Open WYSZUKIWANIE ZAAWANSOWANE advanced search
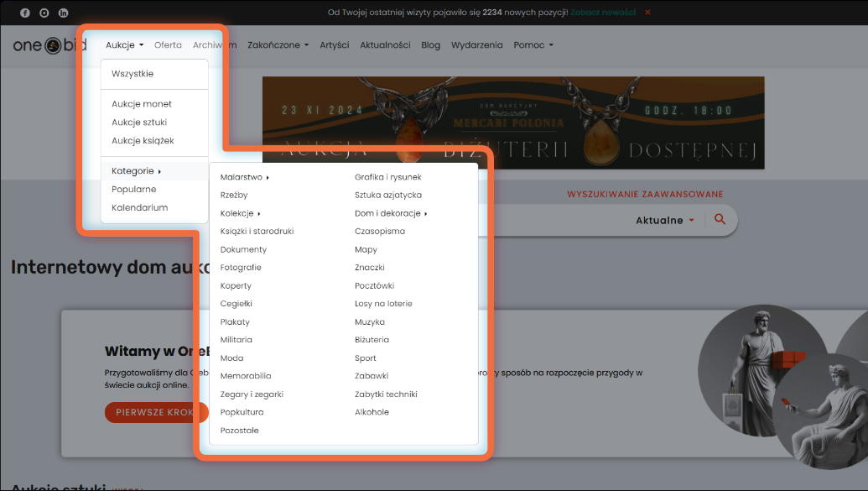Image resolution: width=868 pixels, height=491 pixels. (x=645, y=194)
